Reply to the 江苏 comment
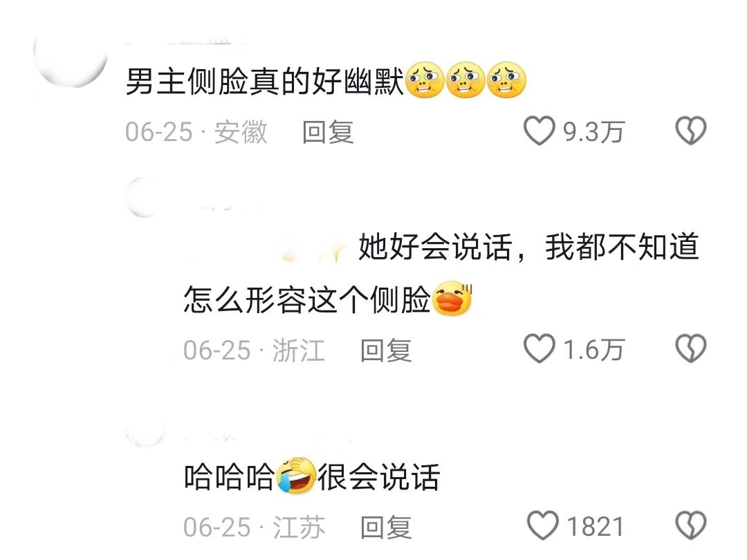 tap(386, 527)
